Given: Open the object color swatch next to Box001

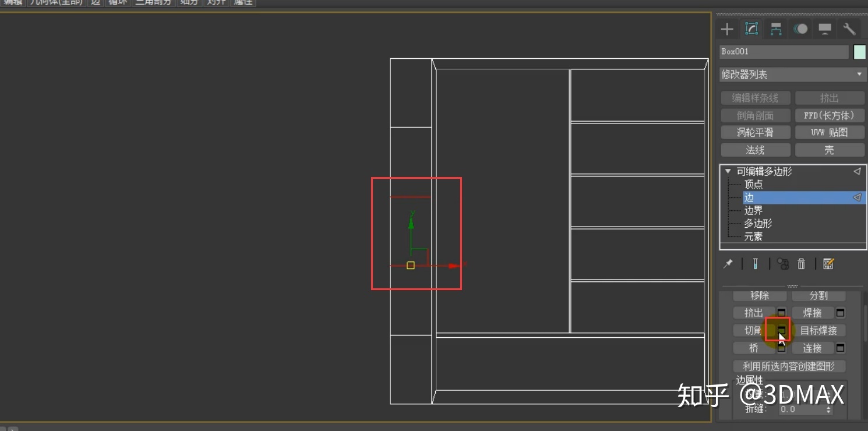Looking at the screenshot, I should tap(859, 52).
